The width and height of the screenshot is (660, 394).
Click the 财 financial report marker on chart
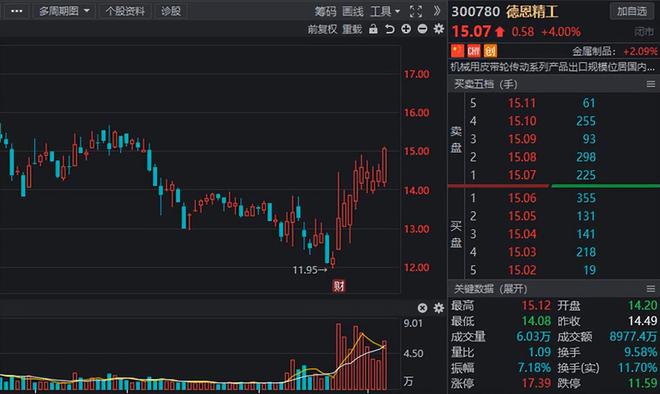[339, 286]
